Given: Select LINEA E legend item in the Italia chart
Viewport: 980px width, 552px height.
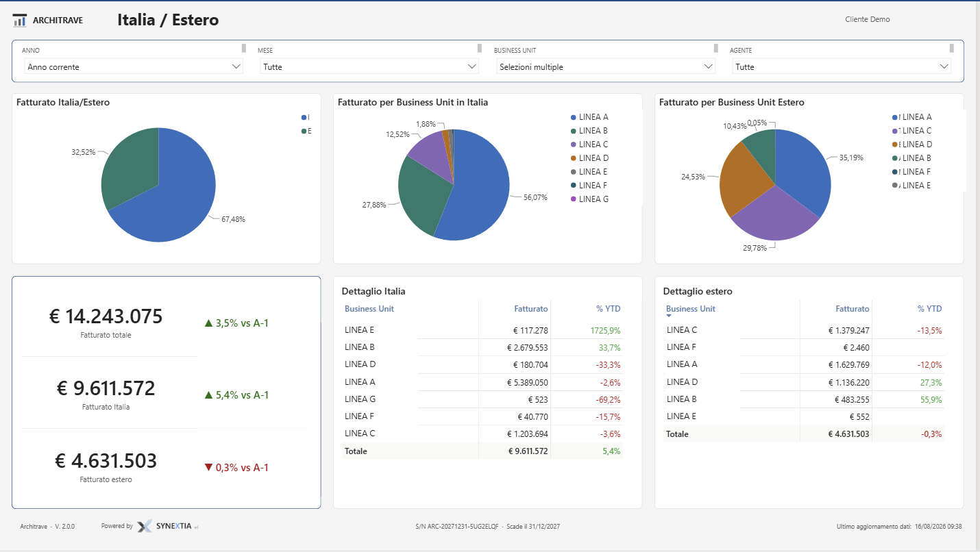Looking at the screenshot, I should pos(589,172).
